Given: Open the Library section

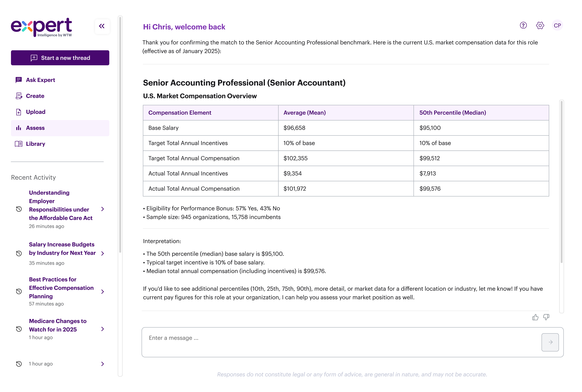Looking at the screenshot, I should 35,144.
